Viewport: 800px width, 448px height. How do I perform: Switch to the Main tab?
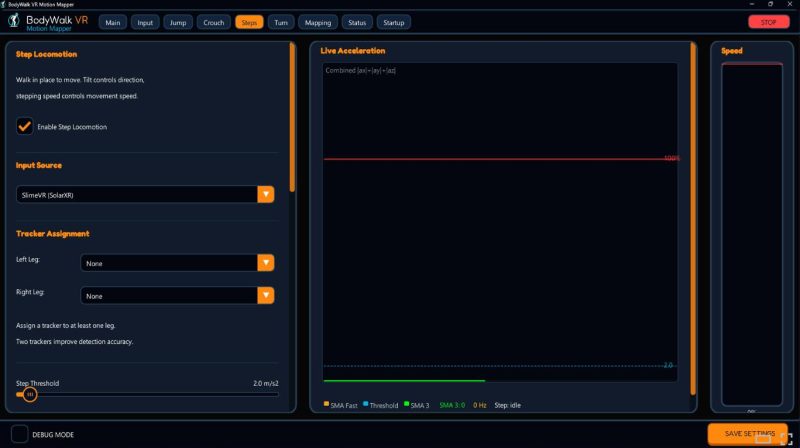(x=113, y=22)
